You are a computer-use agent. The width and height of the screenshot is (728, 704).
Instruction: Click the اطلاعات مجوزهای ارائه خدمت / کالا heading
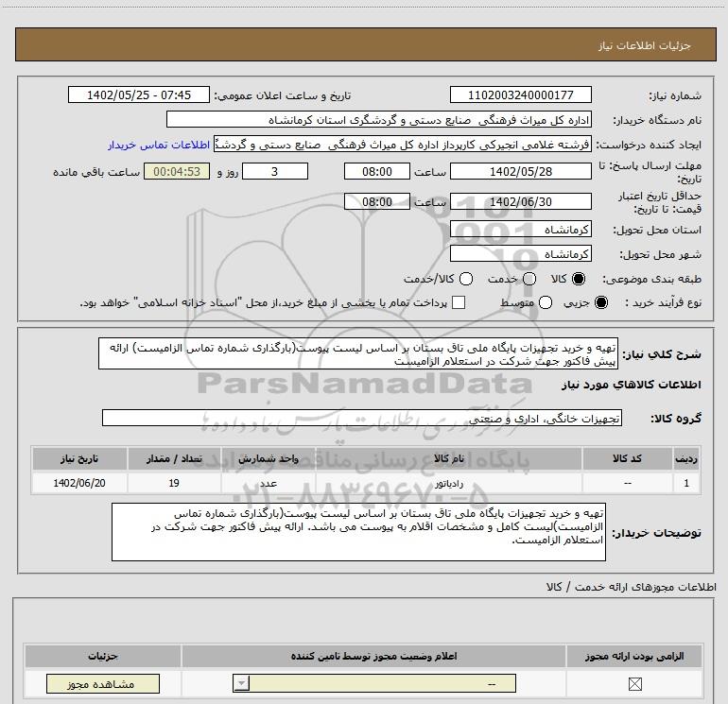(632, 587)
